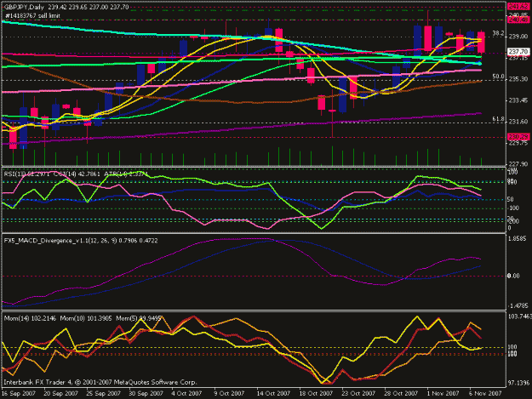Click the Interbank FX Trader 4 copyright text
The image size is (532, 399).
[x=100, y=382]
